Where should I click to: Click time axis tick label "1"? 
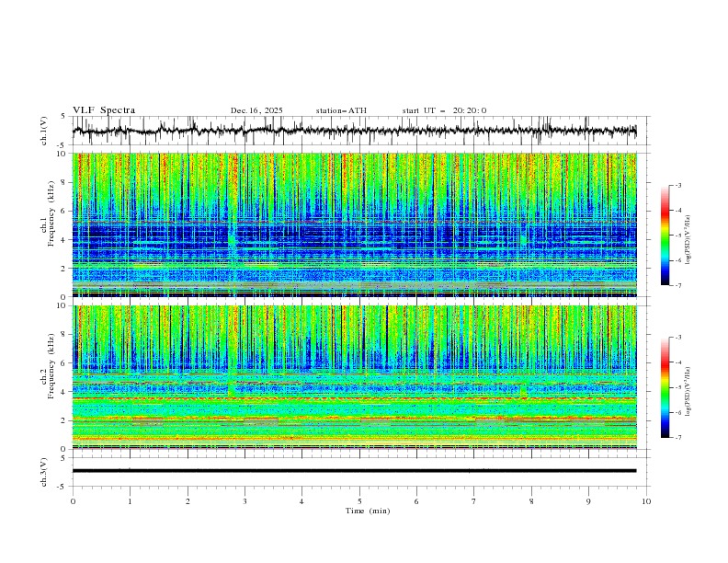(130, 501)
